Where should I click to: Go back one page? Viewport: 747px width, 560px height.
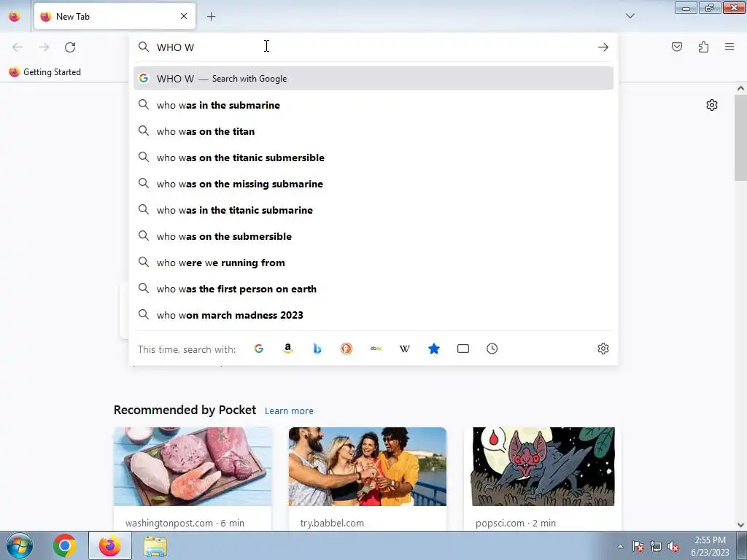coord(18,47)
